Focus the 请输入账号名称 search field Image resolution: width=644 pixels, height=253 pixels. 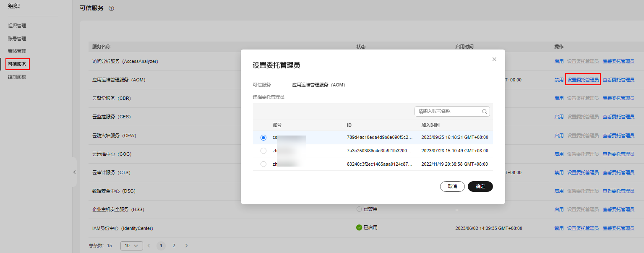tap(447, 112)
